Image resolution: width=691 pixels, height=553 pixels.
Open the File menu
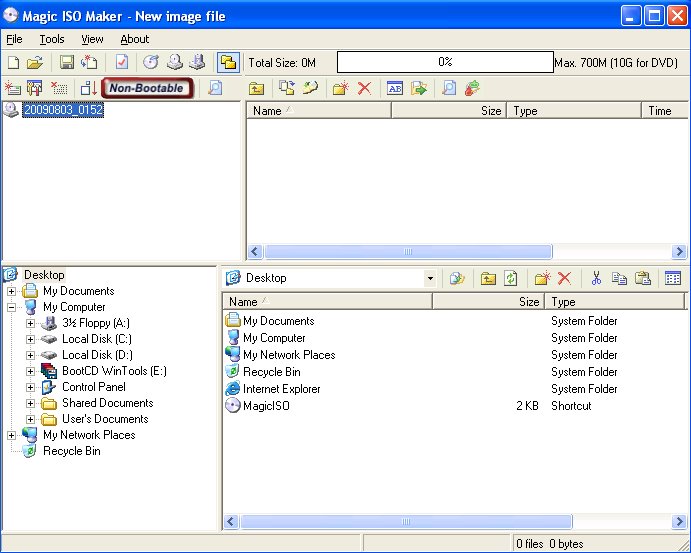(14, 39)
